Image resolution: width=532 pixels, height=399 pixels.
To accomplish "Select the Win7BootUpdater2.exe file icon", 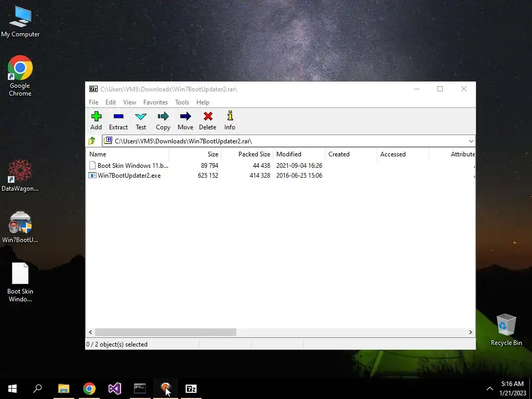I will 92,176.
